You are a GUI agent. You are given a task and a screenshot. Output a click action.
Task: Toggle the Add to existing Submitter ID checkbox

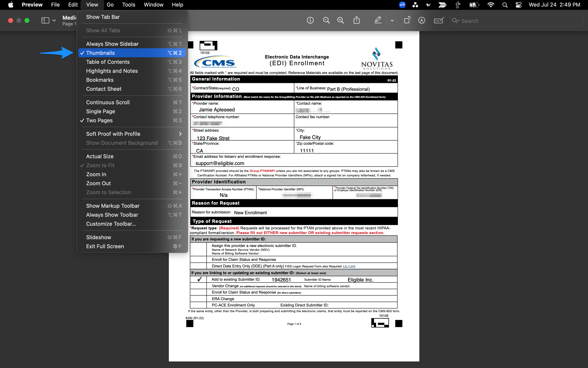(x=198, y=279)
